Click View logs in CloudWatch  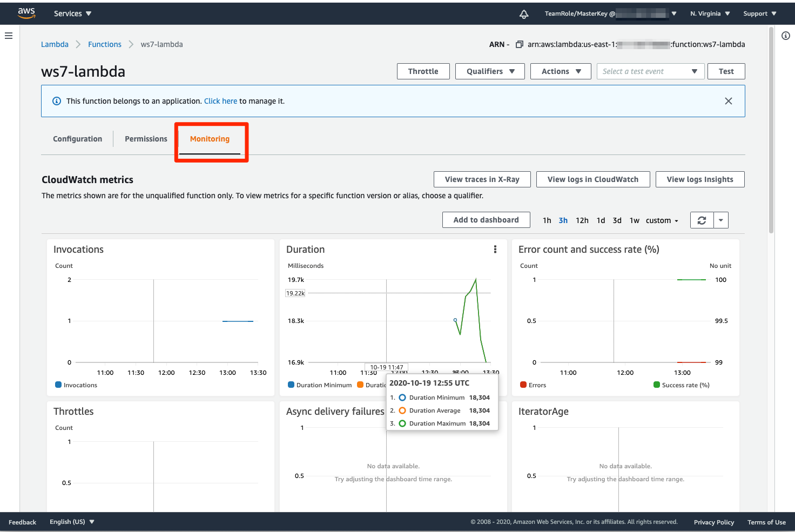[593, 179]
